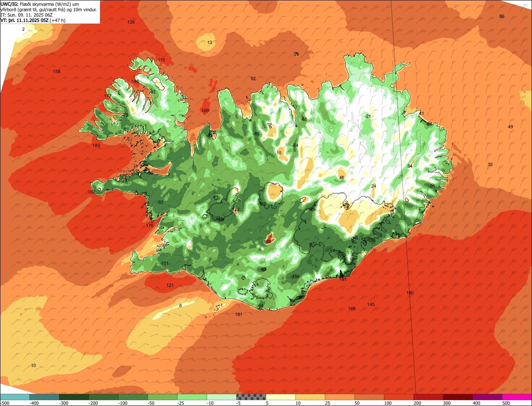Click the map value -69
This screenshot has height=406, width=532.
coord(263,269)
